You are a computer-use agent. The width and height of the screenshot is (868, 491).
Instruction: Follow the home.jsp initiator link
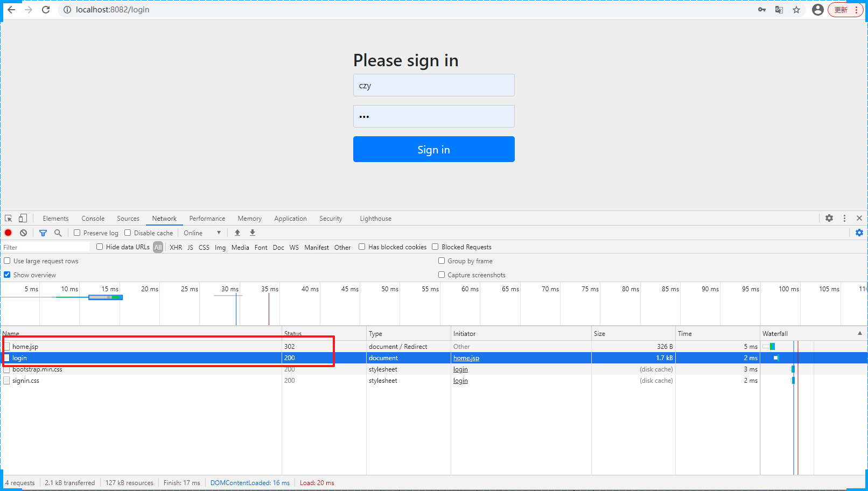tap(466, 358)
